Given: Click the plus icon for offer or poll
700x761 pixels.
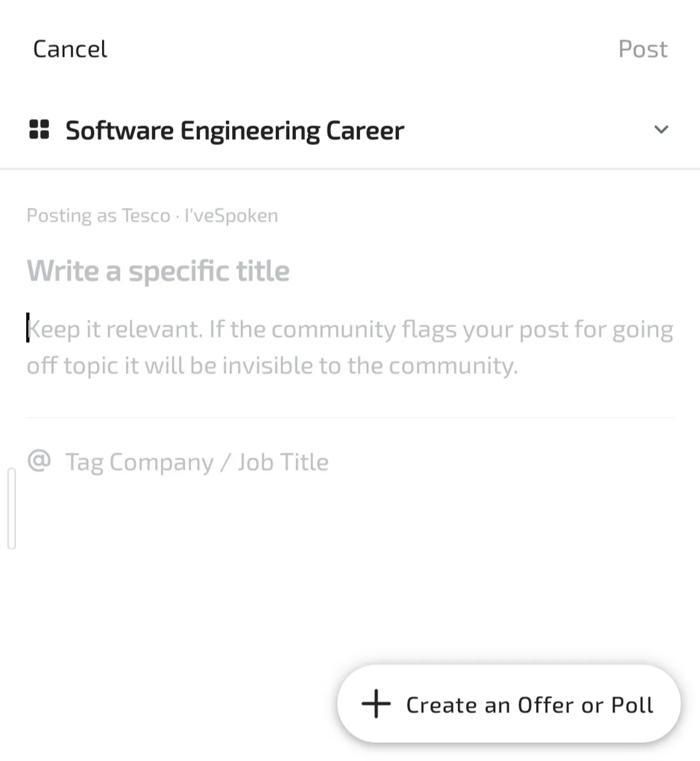Looking at the screenshot, I should click(x=376, y=704).
